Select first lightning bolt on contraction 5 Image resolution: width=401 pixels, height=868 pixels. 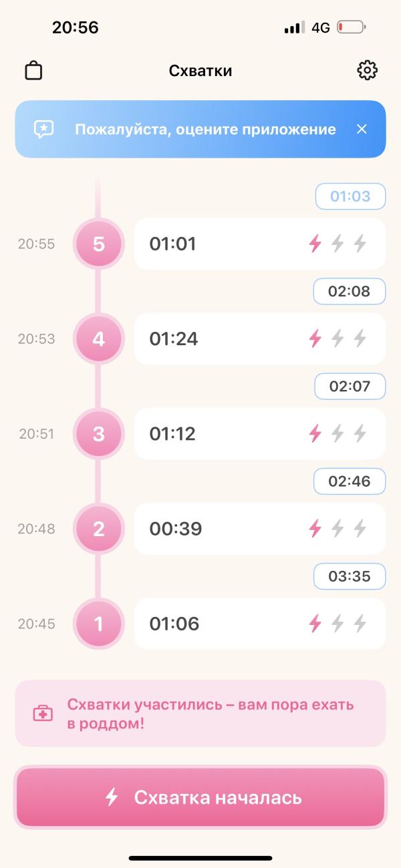[315, 244]
